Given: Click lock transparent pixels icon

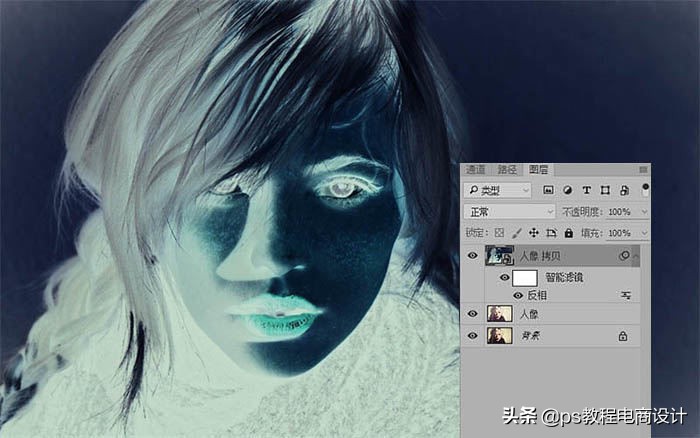Looking at the screenshot, I should [x=500, y=233].
